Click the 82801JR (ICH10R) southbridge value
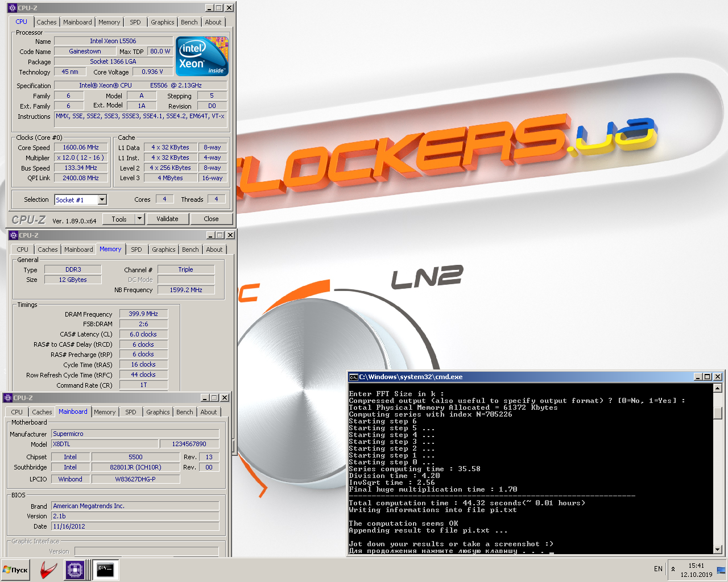728x582 pixels. (x=135, y=467)
